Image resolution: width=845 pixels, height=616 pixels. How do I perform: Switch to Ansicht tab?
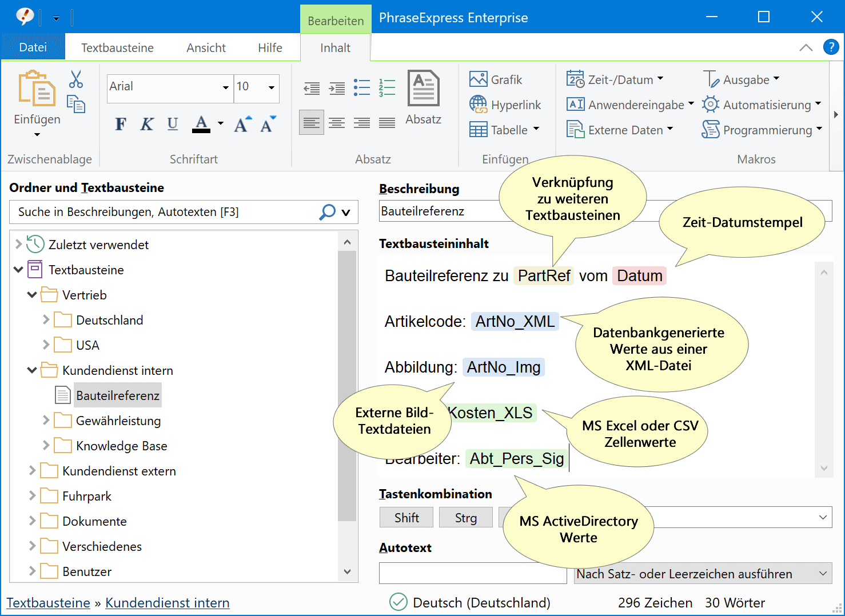[x=206, y=48]
